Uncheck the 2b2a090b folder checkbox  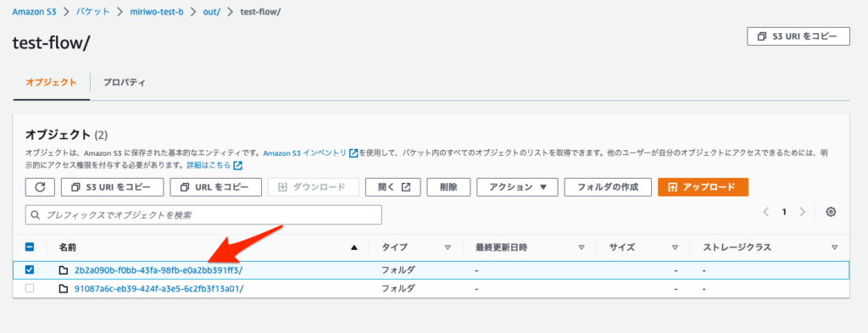click(x=30, y=270)
